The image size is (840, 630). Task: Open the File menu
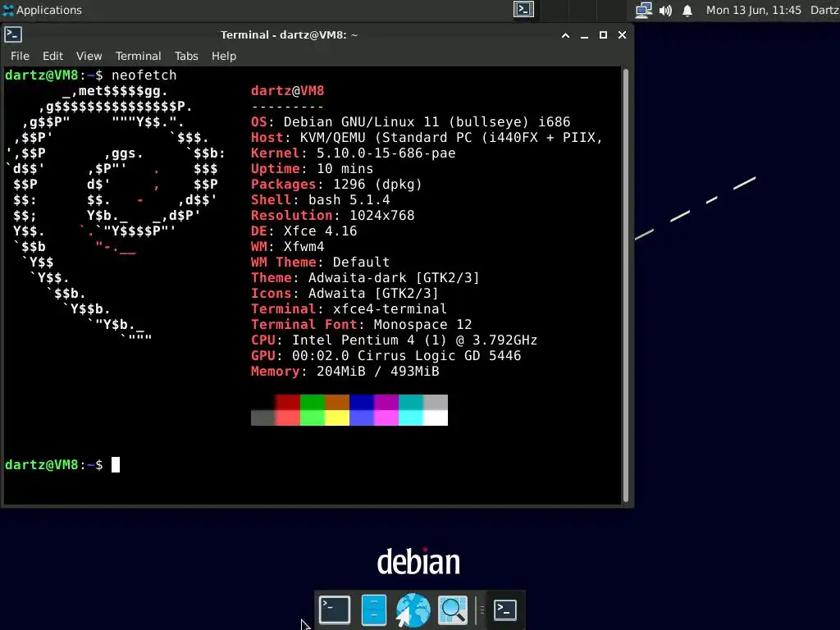click(x=20, y=57)
